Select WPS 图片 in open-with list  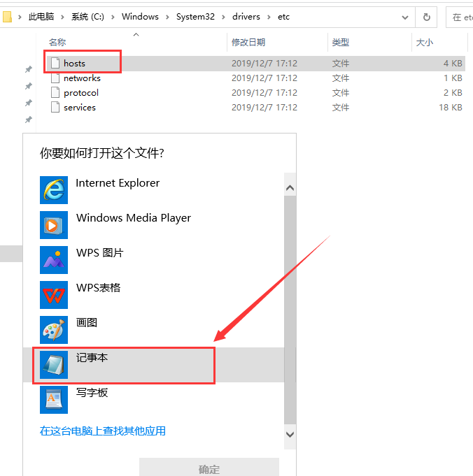(x=153, y=260)
